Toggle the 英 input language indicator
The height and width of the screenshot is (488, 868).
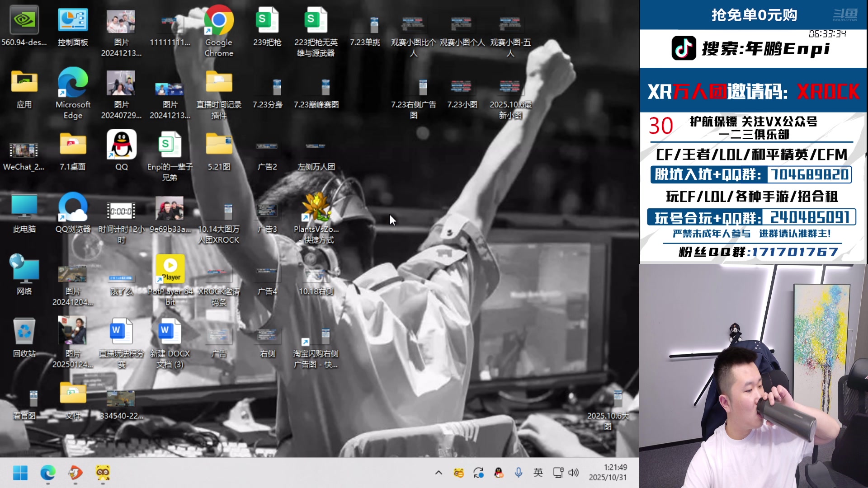pyautogui.click(x=538, y=473)
